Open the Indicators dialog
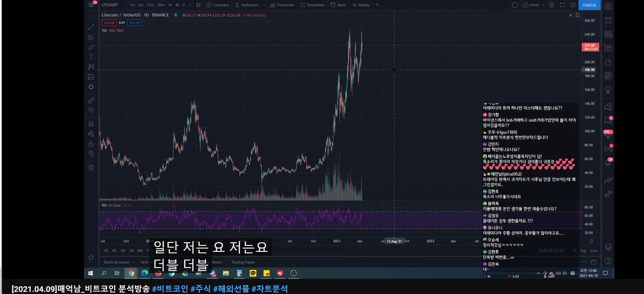Screen dimensions: 644x294 point(247,5)
